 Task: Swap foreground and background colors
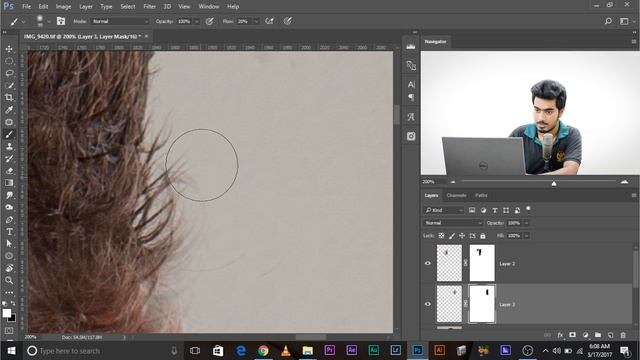[13, 304]
